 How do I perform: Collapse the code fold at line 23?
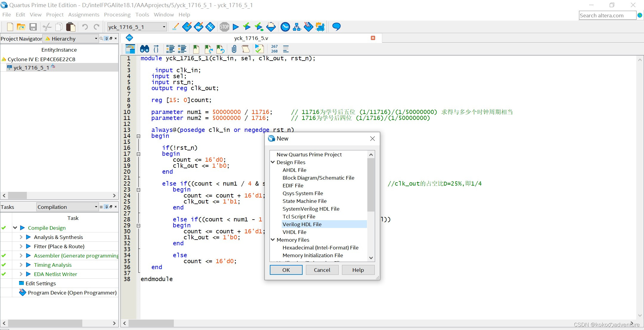coord(138,190)
